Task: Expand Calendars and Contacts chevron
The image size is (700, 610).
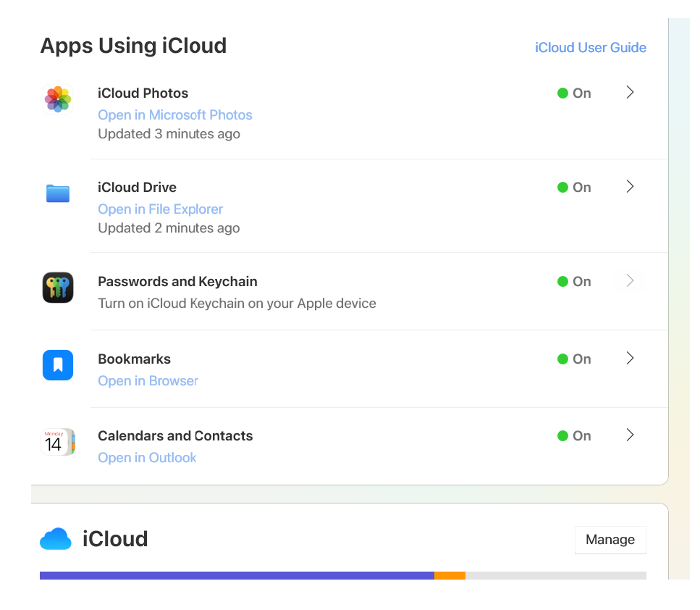Action: [x=630, y=435]
